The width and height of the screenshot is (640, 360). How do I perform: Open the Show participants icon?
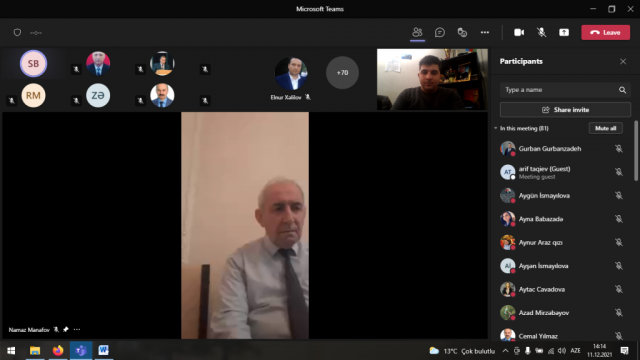coord(417,32)
